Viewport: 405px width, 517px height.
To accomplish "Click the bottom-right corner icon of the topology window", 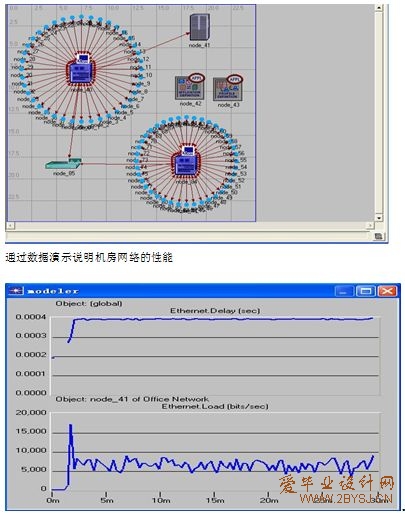I will pos(378,236).
